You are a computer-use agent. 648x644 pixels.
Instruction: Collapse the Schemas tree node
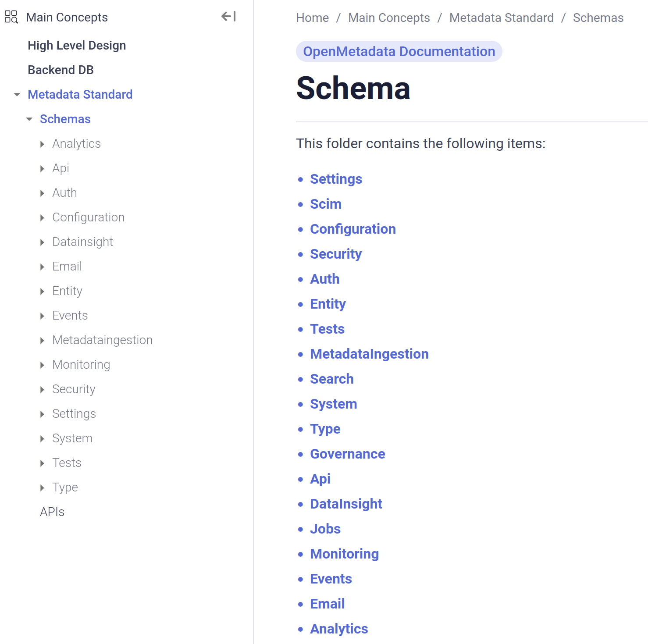pos(29,119)
